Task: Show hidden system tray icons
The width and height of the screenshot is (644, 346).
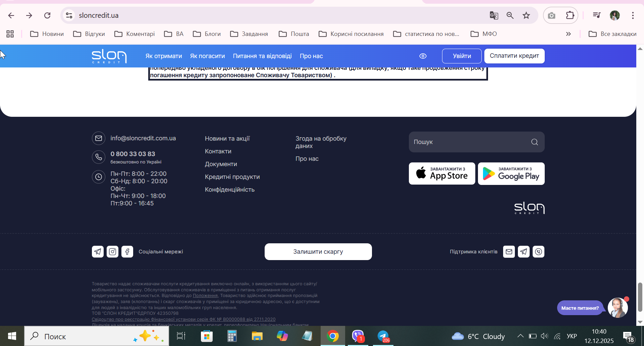Action: coord(520,336)
